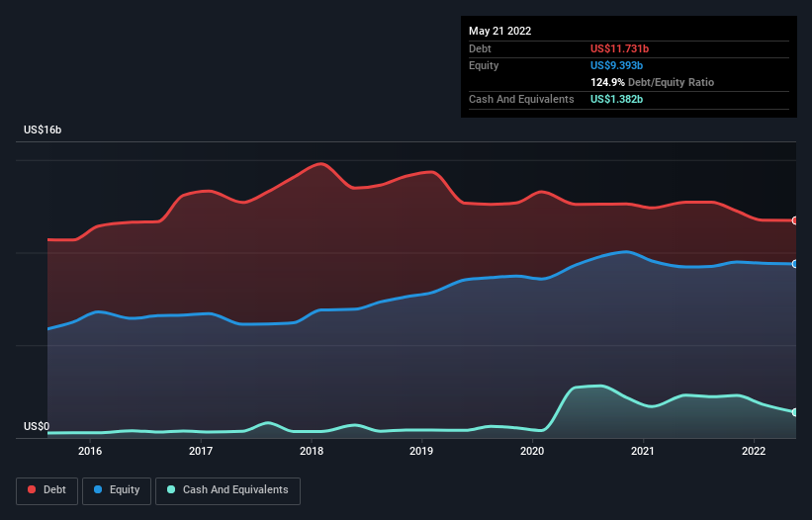The image size is (812, 520).
Task: Click the US$11.731b debt value
Action: point(619,48)
